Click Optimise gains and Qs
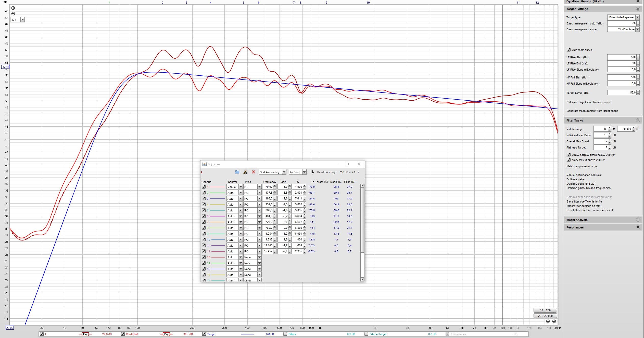Viewport: 644px width, 338px height. [x=580, y=184]
